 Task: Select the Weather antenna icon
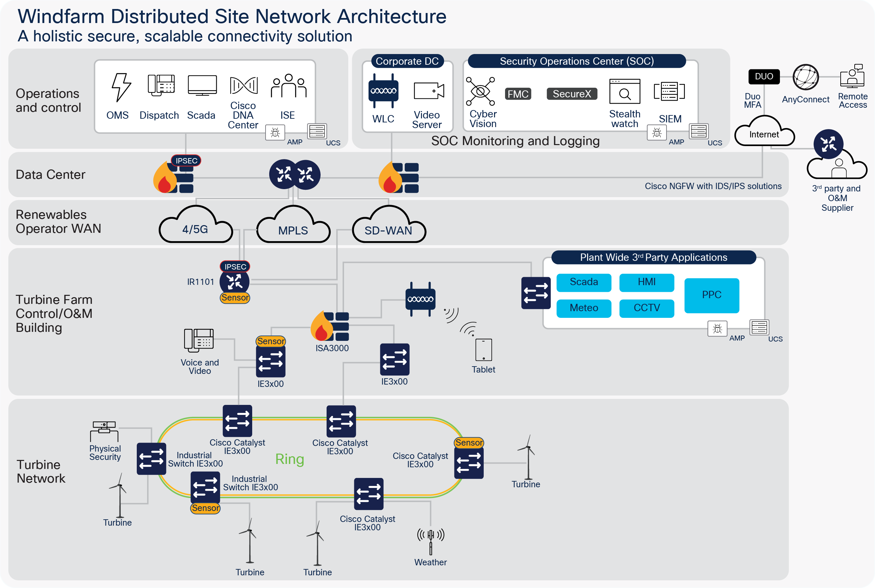point(431,542)
